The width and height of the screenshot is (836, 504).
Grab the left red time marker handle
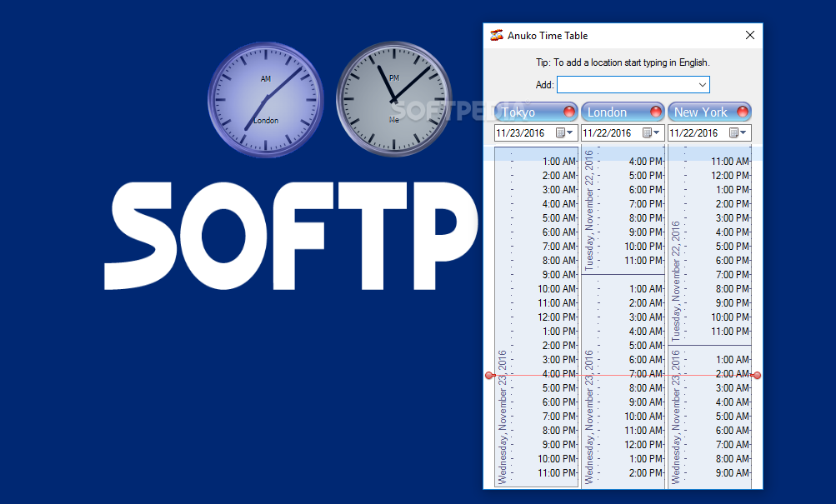(489, 376)
